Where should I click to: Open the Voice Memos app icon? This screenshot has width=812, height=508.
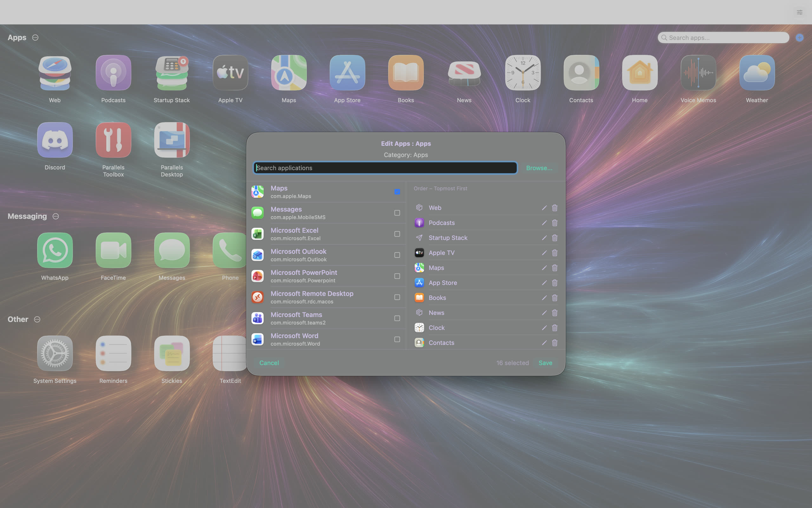tap(698, 73)
